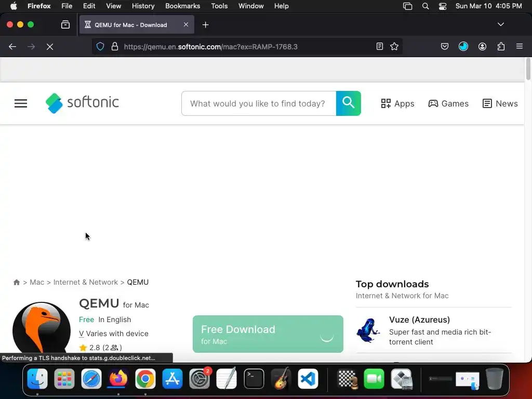
Task: Click the Firefox forward arrow button
Action: click(x=31, y=47)
